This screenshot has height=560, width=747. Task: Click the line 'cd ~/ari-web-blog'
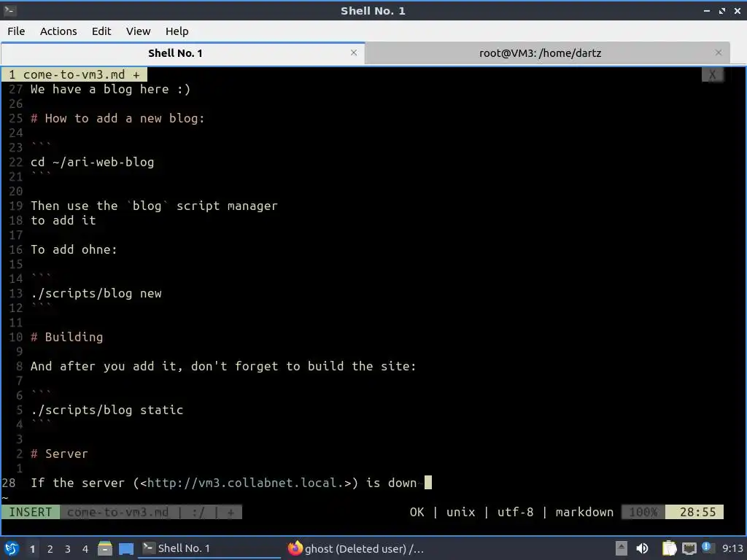pos(93,163)
